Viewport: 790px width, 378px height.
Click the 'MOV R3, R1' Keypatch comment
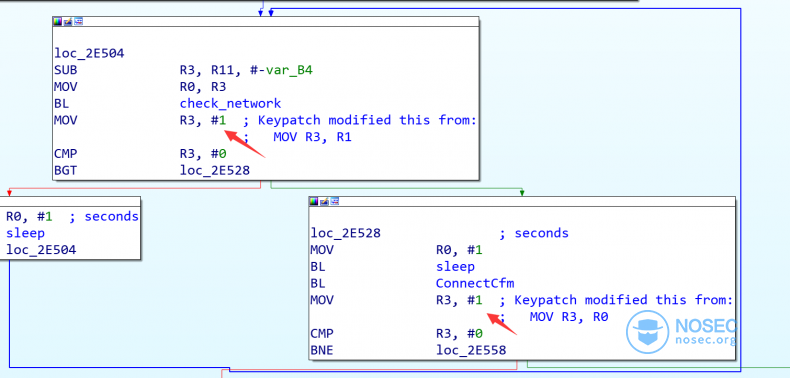click(x=312, y=137)
